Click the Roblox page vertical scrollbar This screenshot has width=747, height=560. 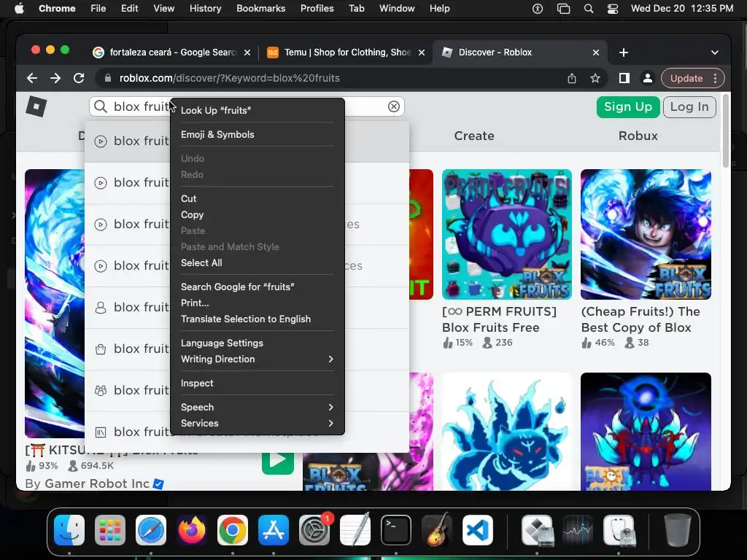(x=726, y=131)
